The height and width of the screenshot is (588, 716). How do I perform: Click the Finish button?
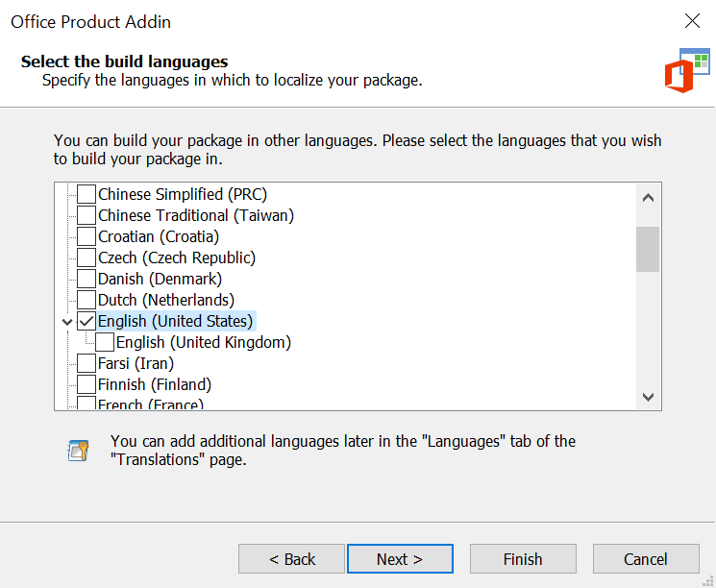point(523,559)
